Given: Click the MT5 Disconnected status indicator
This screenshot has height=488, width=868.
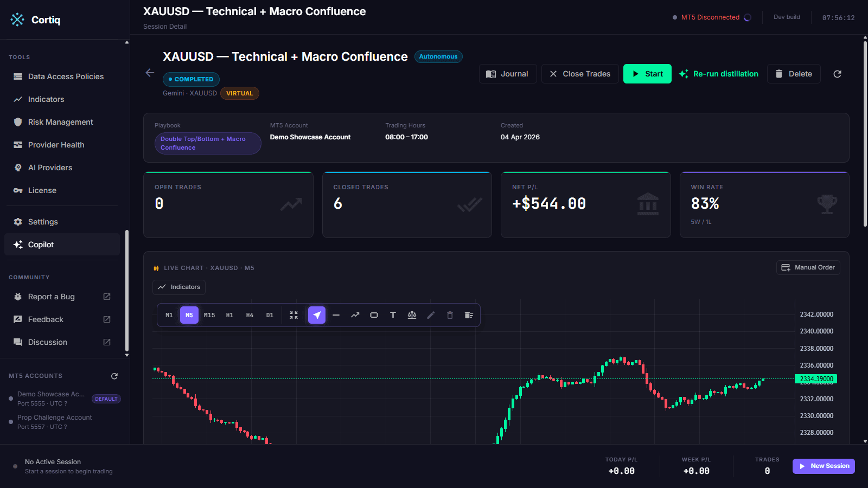Looking at the screenshot, I should click(x=711, y=17).
